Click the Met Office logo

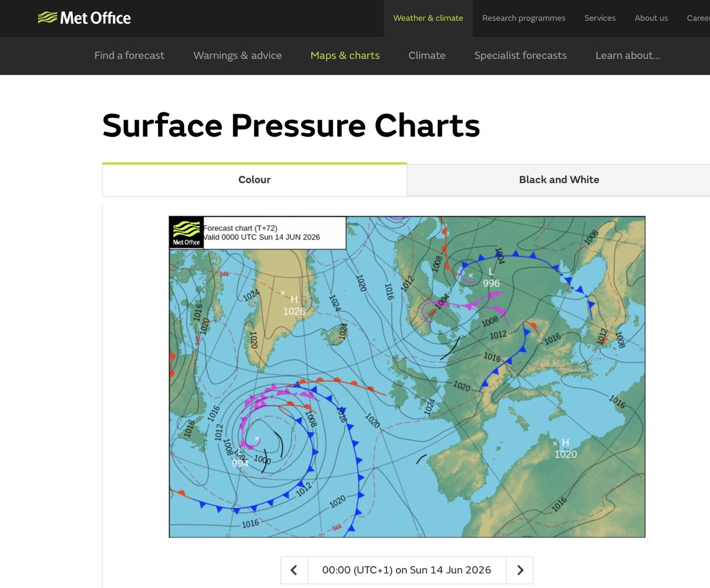tap(84, 18)
